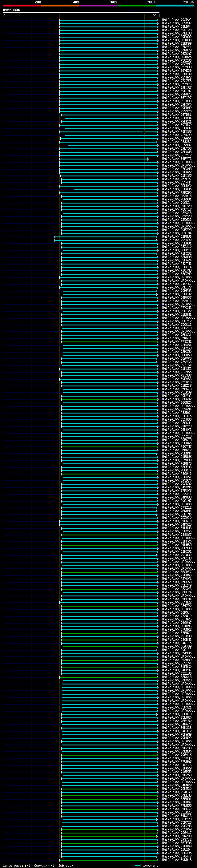
Task: Pick the UniRef100_B9HSP0 row label
Action: coord(177,104)
